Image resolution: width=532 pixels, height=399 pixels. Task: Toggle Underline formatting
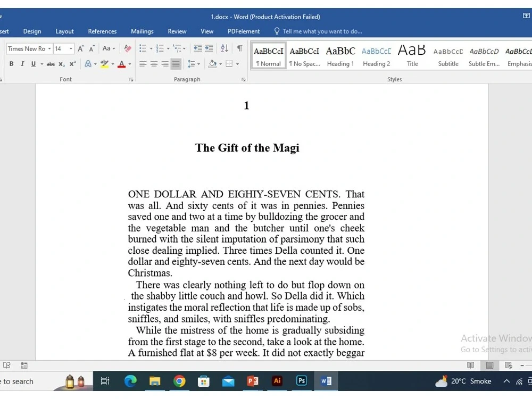[x=33, y=64]
